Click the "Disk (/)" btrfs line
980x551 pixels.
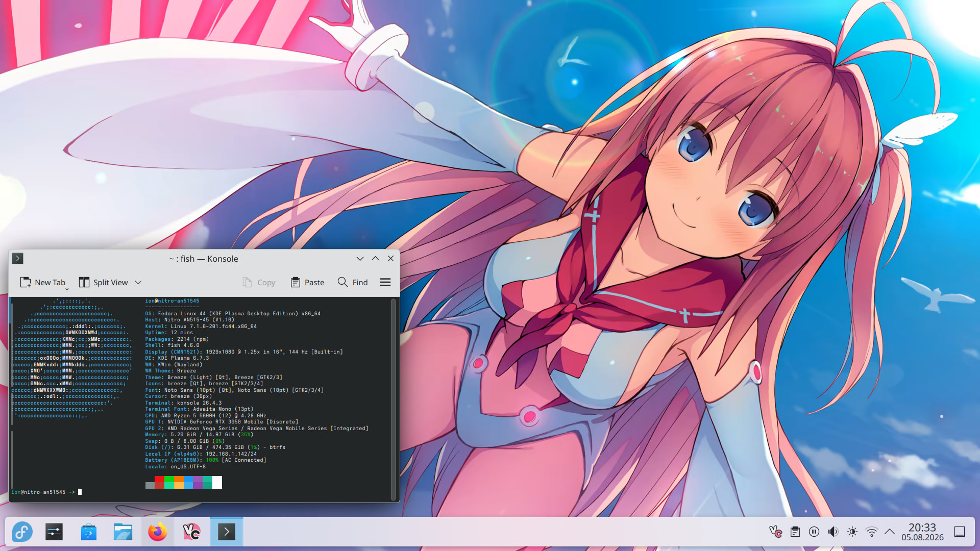point(215,447)
